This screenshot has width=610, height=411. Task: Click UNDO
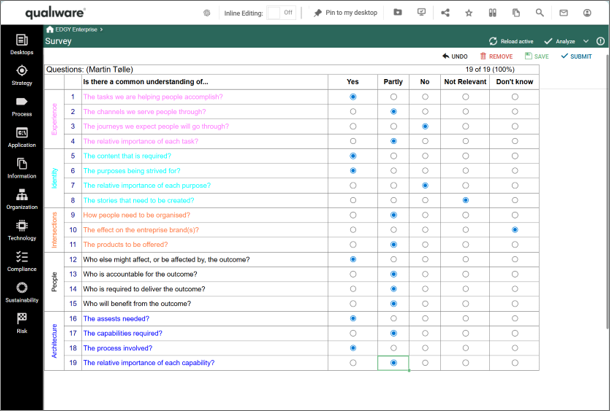coord(455,56)
